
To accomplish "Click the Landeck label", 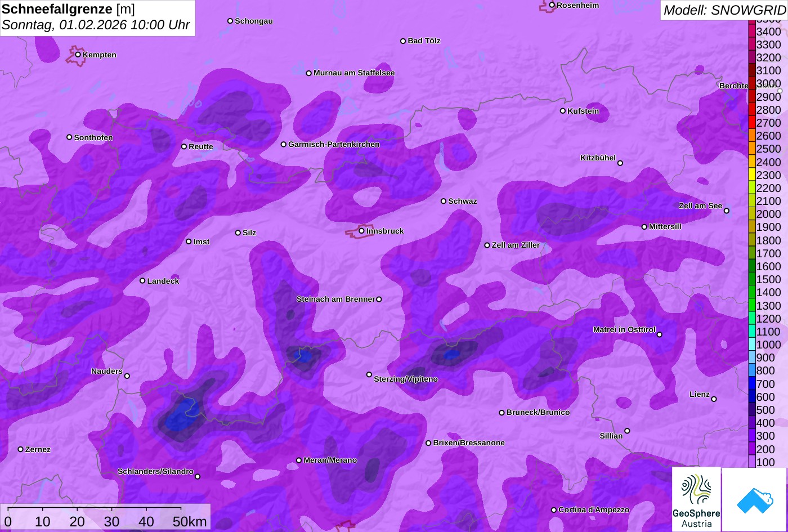I will click(163, 281).
